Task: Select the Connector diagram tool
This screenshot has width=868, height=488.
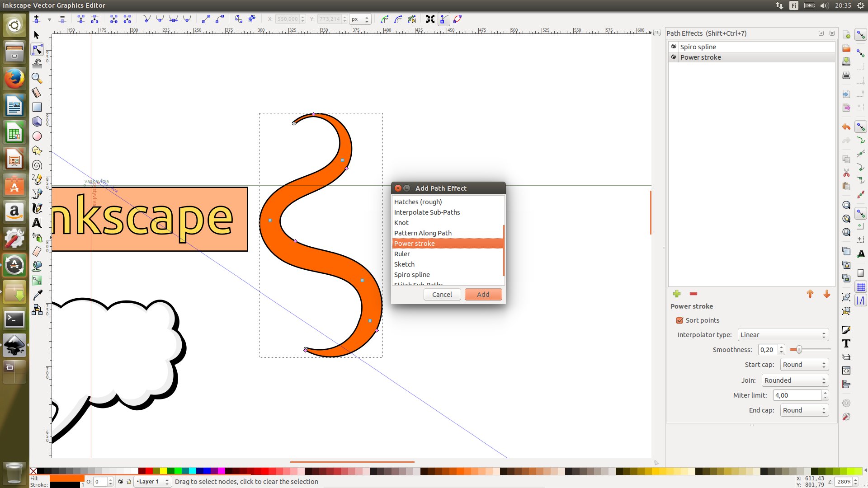Action: click(x=37, y=310)
